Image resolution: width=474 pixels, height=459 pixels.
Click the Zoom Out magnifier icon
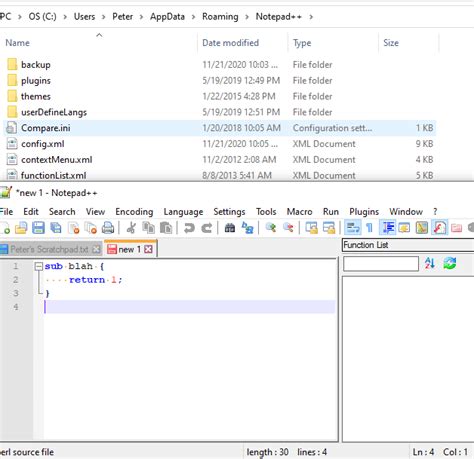pyautogui.click(x=288, y=228)
